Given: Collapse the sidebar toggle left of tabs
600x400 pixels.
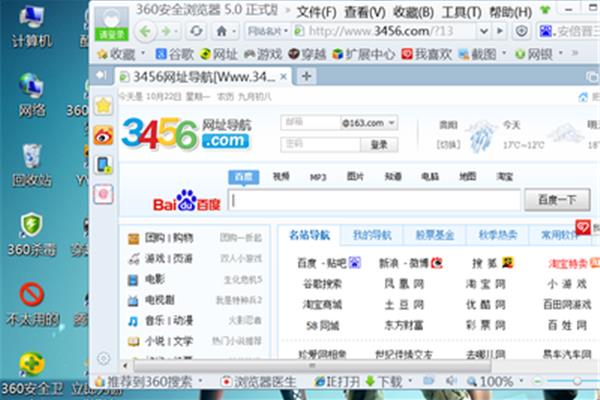Looking at the screenshot, I should coord(101,75).
